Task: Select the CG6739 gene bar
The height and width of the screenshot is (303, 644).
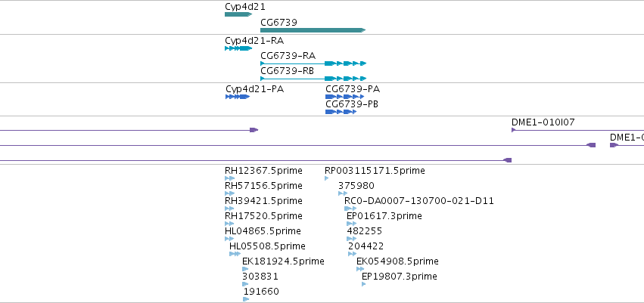Action: tap(313, 30)
